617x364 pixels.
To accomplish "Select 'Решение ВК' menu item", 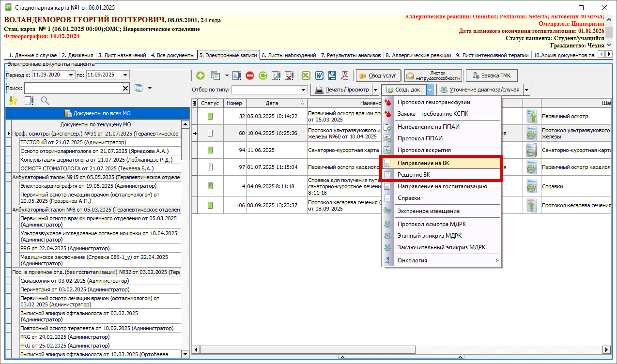I will 442,175.
